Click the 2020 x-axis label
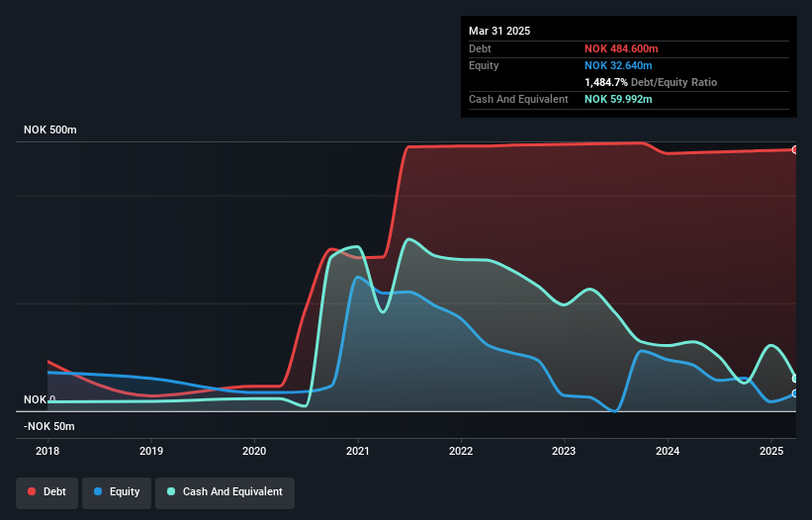The height and width of the screenshot is (520, 812). (x=254, y=451)
